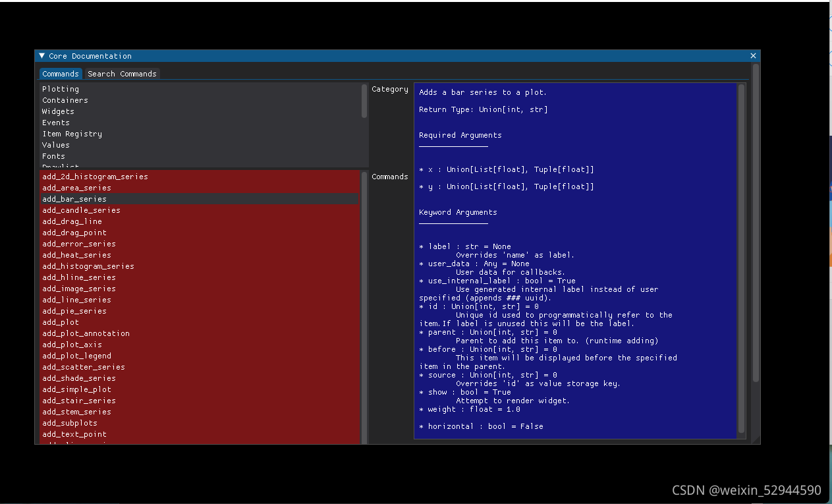Select the add_image_series command

(x=78, y=289)
